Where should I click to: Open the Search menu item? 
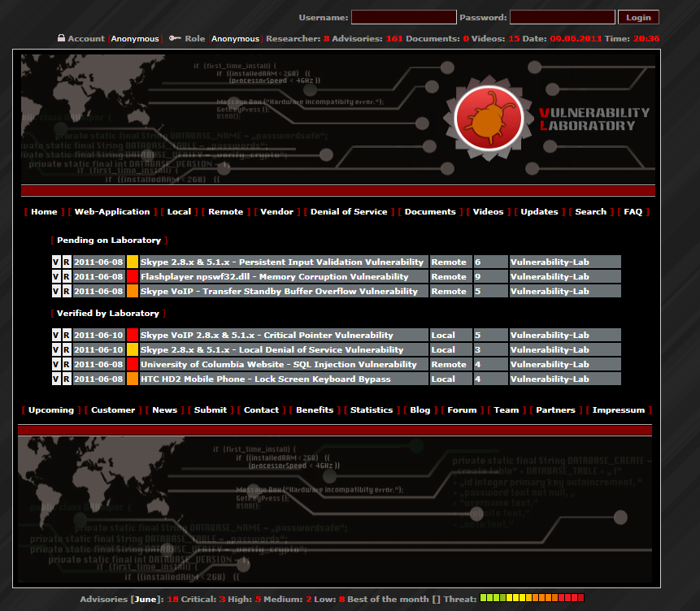[x=590, y=212]
